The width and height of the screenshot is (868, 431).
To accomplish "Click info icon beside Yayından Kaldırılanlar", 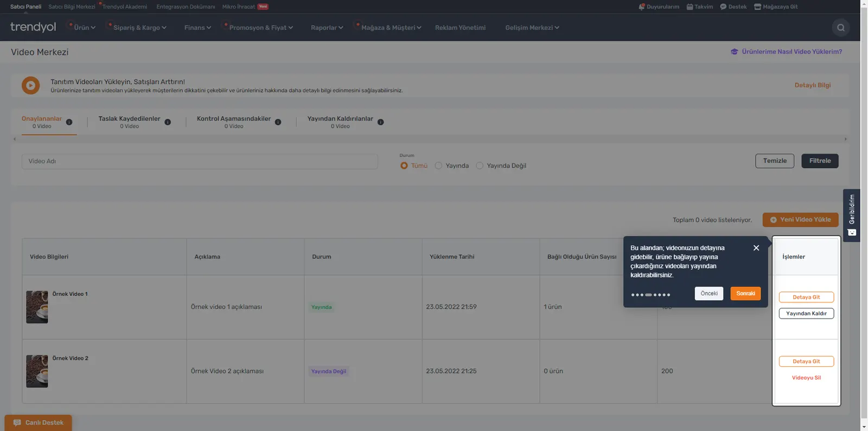I will tap(381, 122).
